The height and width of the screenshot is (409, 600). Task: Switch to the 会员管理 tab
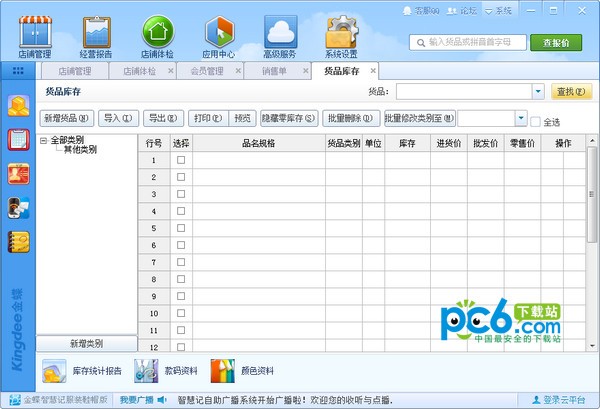pos(207,72)
